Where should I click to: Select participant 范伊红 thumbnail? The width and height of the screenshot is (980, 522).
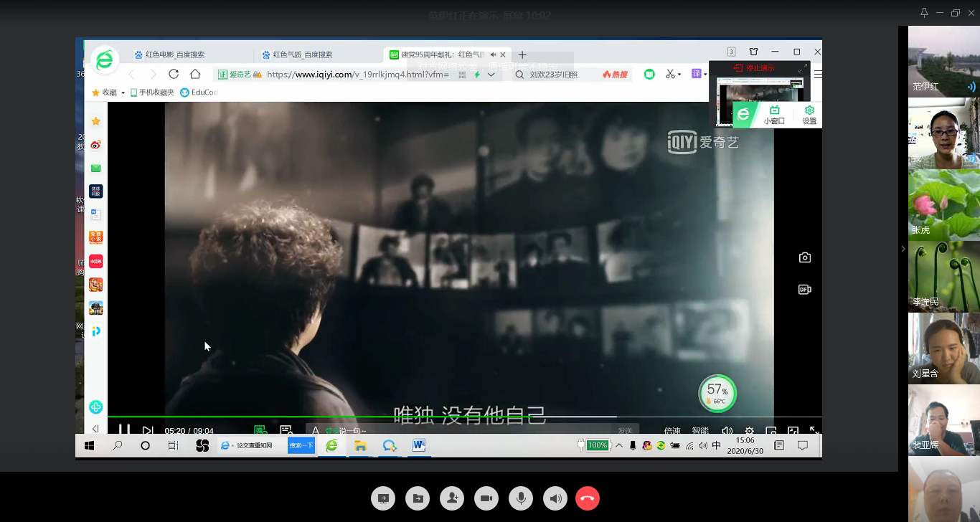click(944, 62)
